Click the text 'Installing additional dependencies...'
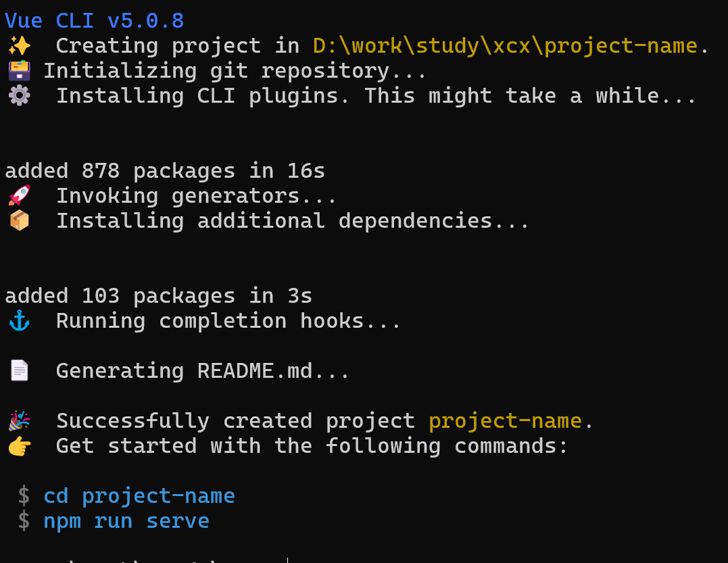Viewport: 728px width, 563px height. click(293, 221)
